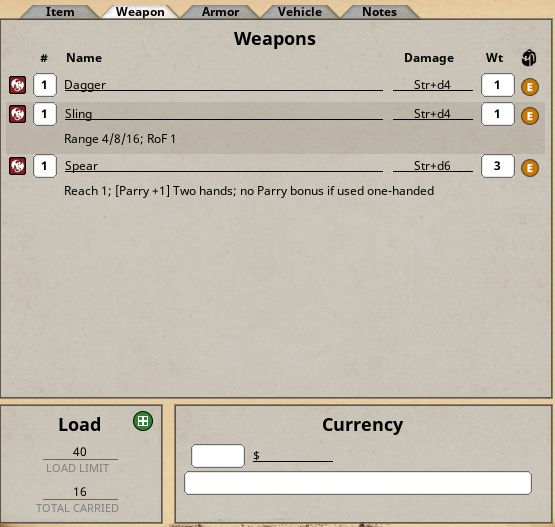Switch to the Item tab
Screen dimensions: 555x527
60,12
